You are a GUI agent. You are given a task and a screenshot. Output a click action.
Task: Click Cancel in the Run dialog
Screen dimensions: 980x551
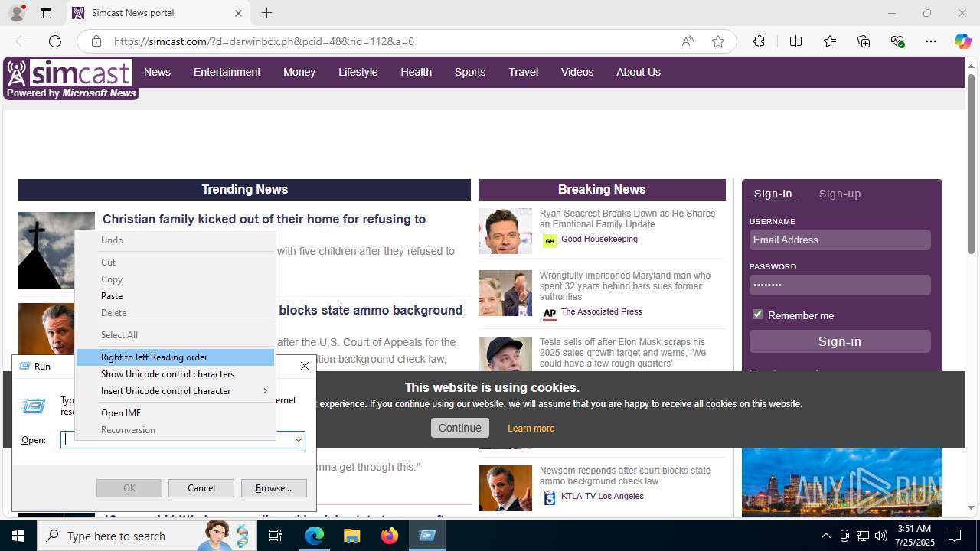(201, 488)
